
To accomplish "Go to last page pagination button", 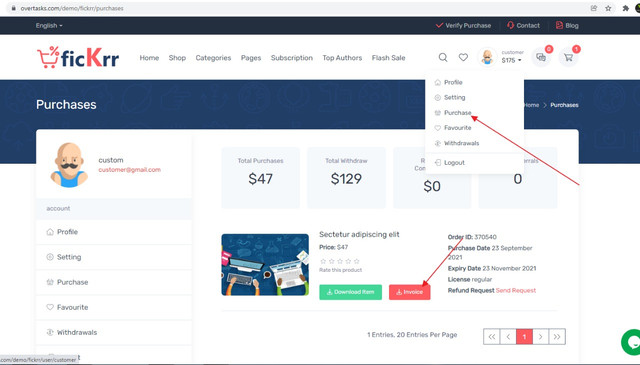I will tap(557, 337).
